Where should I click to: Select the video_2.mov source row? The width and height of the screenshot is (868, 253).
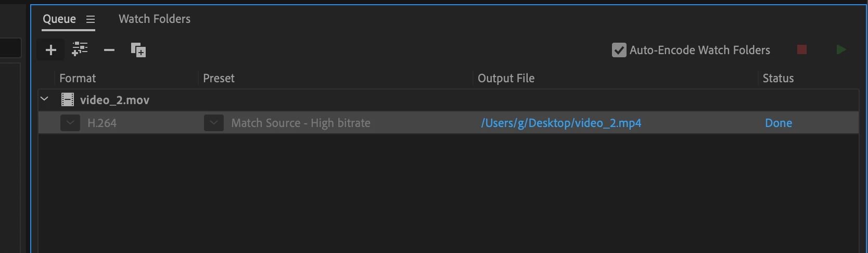[449, 100]
